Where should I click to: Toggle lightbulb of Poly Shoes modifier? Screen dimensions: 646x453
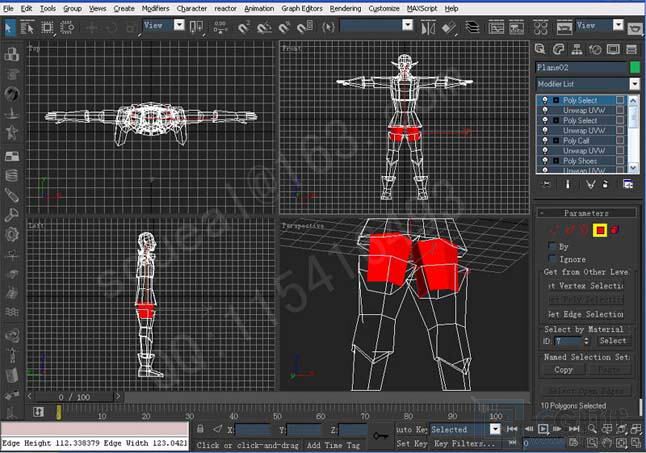pyautogui.click(x=545, y=161)
